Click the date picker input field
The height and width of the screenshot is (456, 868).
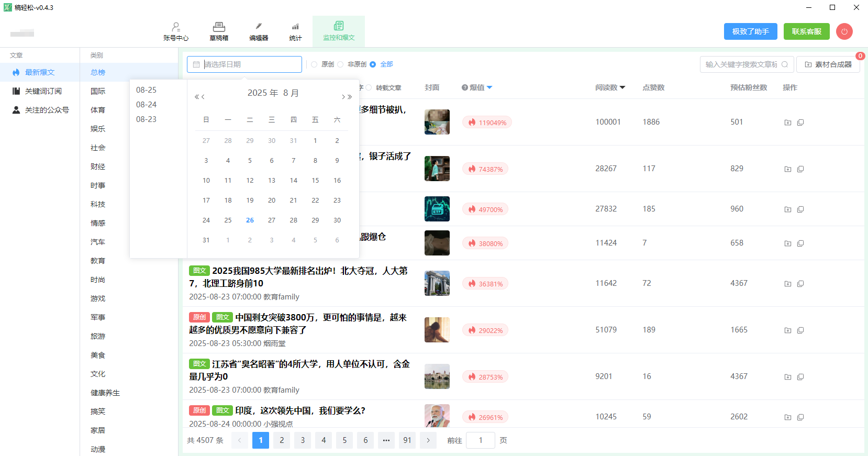point(244,64)
